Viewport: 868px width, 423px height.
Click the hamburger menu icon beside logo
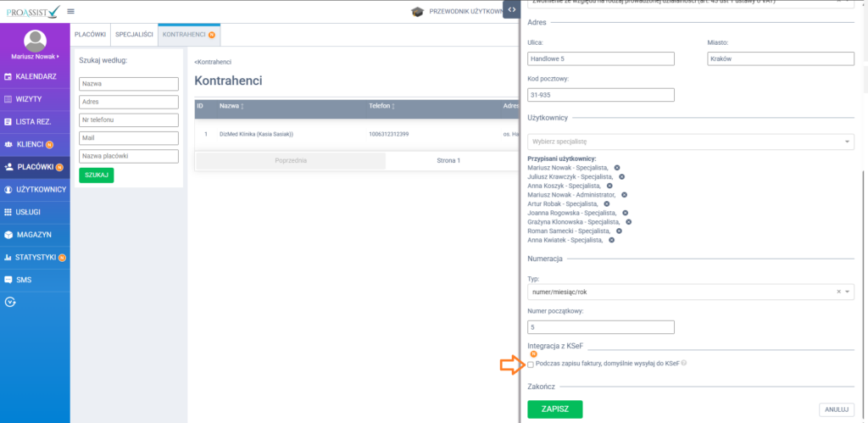coord(70,11)
